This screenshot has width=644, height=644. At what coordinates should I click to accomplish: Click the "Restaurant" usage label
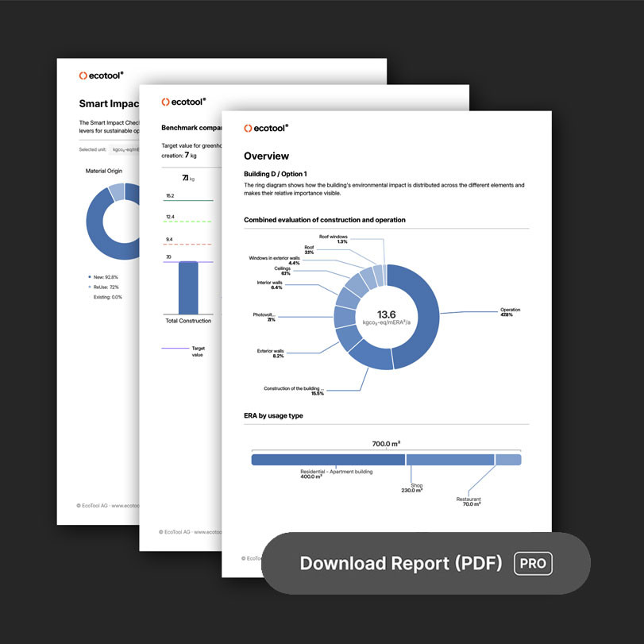tap(469, 499)
